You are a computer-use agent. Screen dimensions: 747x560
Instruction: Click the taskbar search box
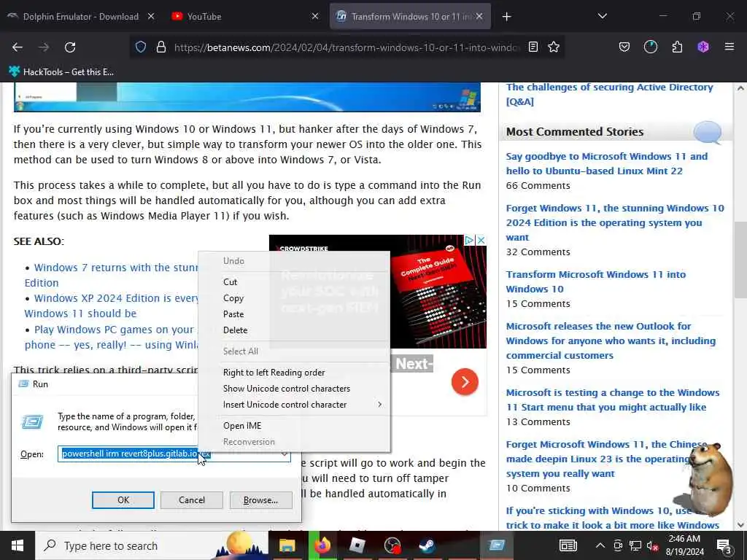pos(152,545)
